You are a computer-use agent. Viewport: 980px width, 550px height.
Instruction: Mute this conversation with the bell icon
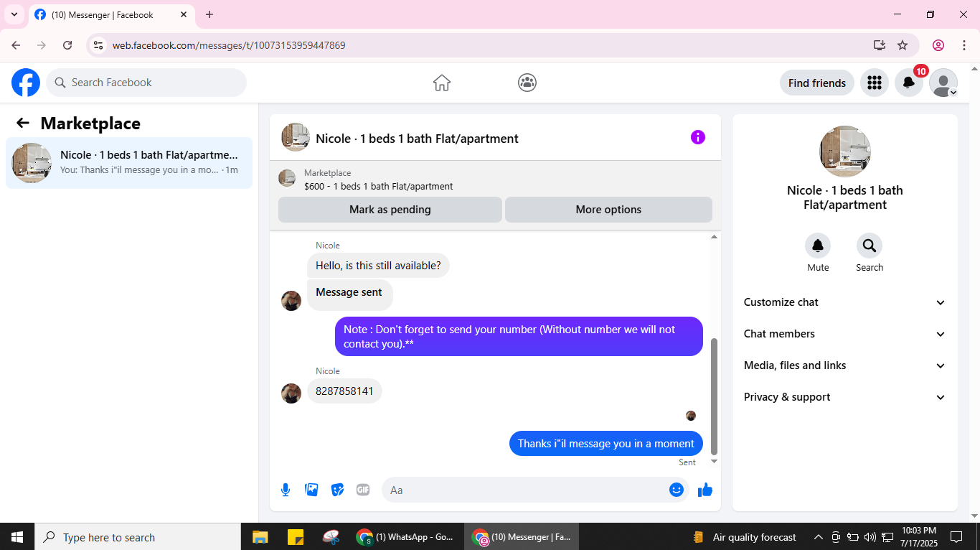(x=818, y=246)
